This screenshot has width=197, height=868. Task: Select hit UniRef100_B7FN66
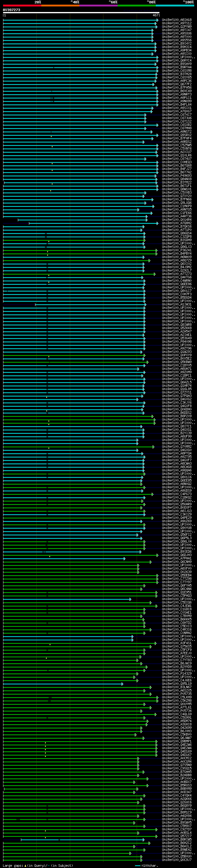(x=177, y=200)
